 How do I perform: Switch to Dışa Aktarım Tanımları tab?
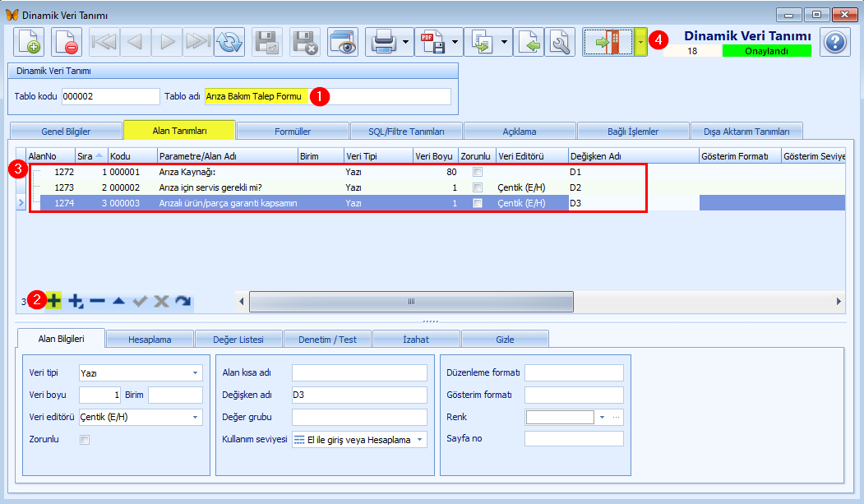click(x=746, y=131)
